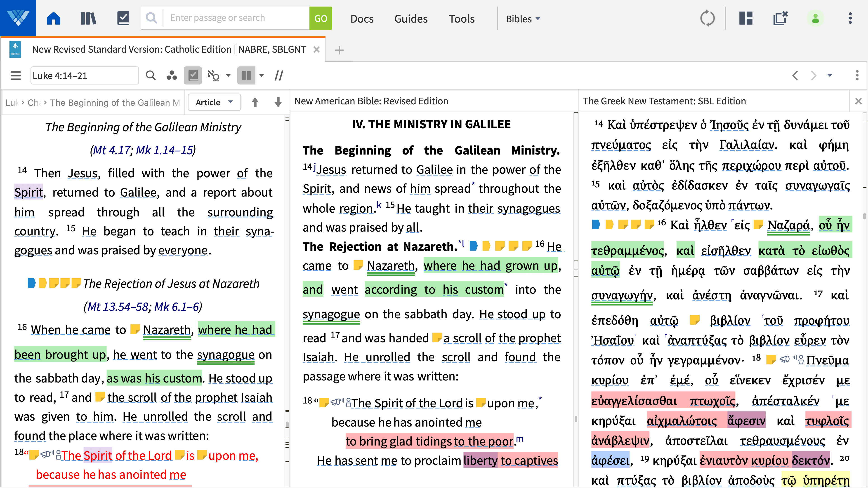Click footnote k after region in NAB
Viewport: 868px width, 488px height.
379,204
